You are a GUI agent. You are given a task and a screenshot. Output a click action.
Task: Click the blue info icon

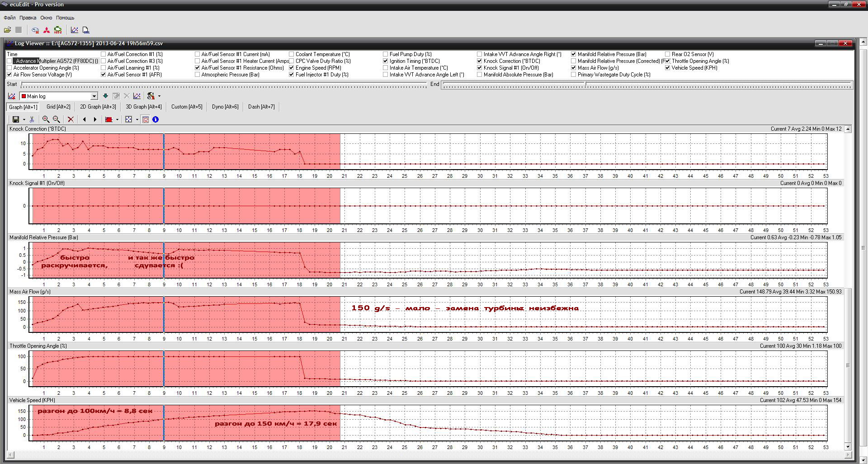(x=156, y=119)
